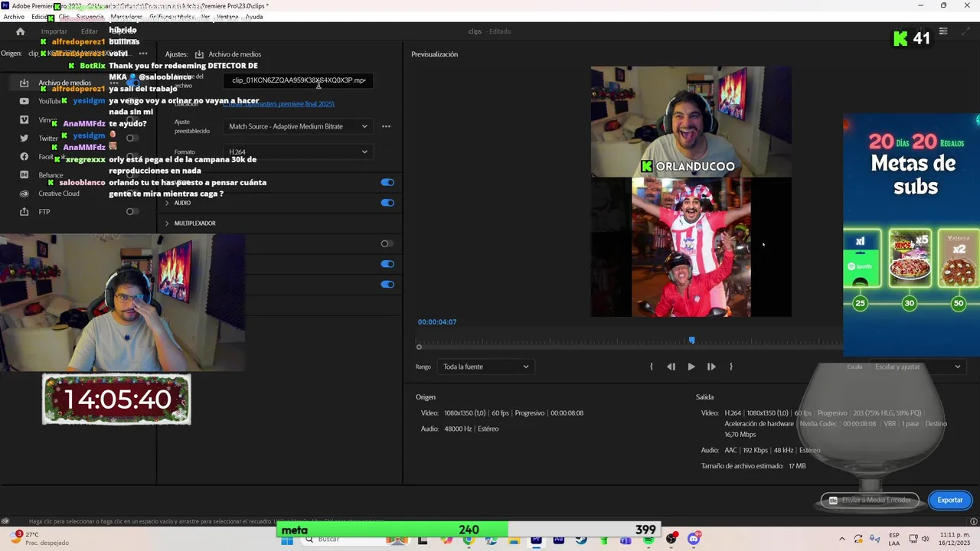This screenshot has height=551, width=980.
Task: Open the Ajuste preestablecido preset dropdown
Action: (299, 126)
